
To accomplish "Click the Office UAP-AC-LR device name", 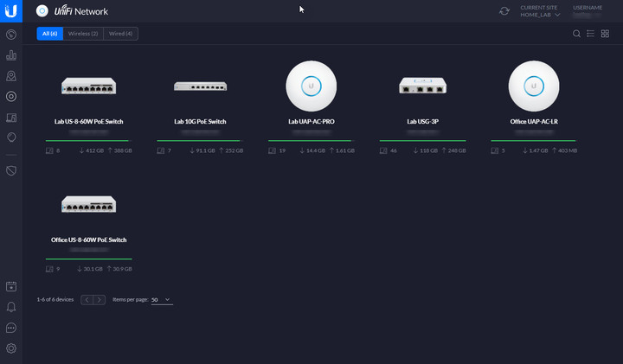I will [534, 121].
